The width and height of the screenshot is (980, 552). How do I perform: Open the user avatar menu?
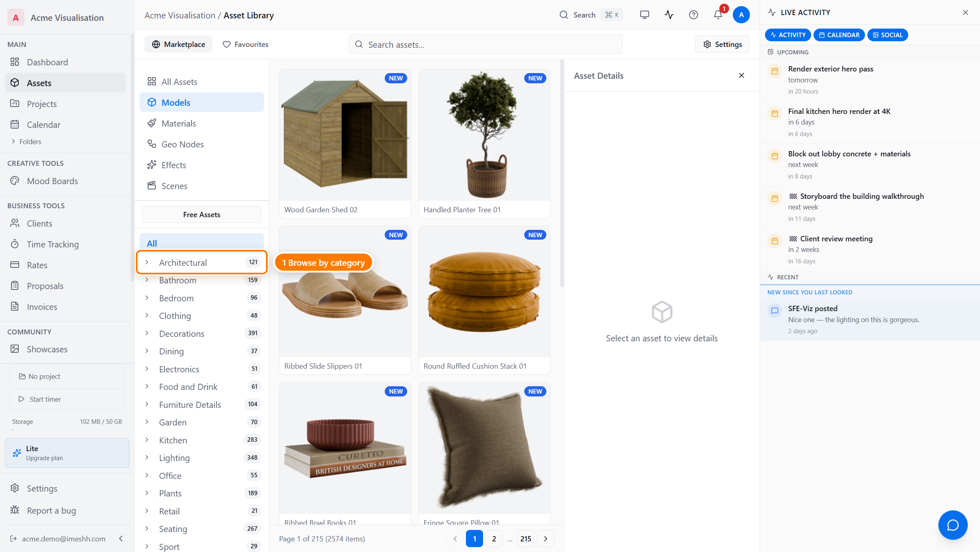coord(741,15)
